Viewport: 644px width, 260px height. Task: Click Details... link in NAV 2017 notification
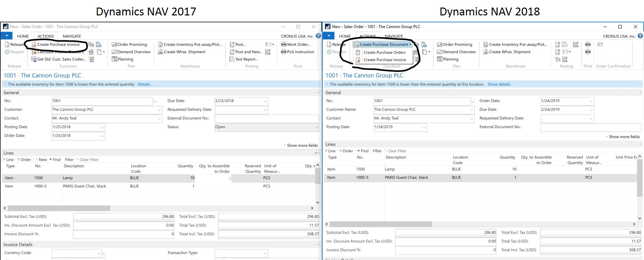click(145, 84)
